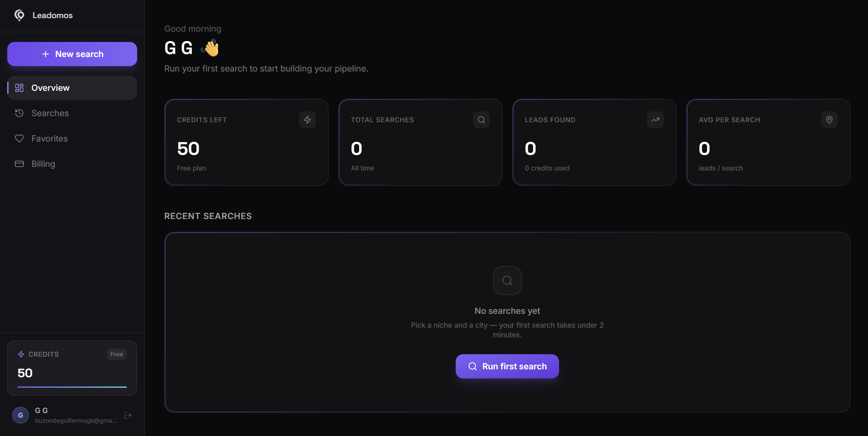The height and width of the screenshot is (436, 868).
Task: Click the large search icon above No searches yet
Action: point(507,280)
